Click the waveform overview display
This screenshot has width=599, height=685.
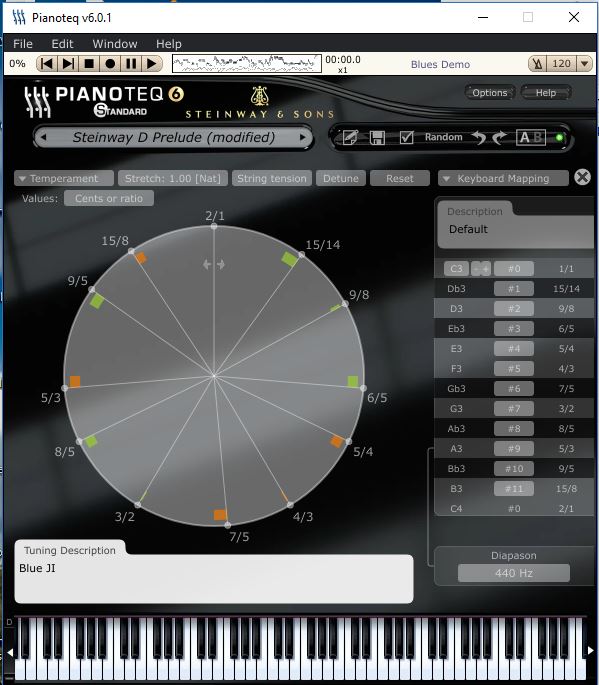[x=247, y=64]
